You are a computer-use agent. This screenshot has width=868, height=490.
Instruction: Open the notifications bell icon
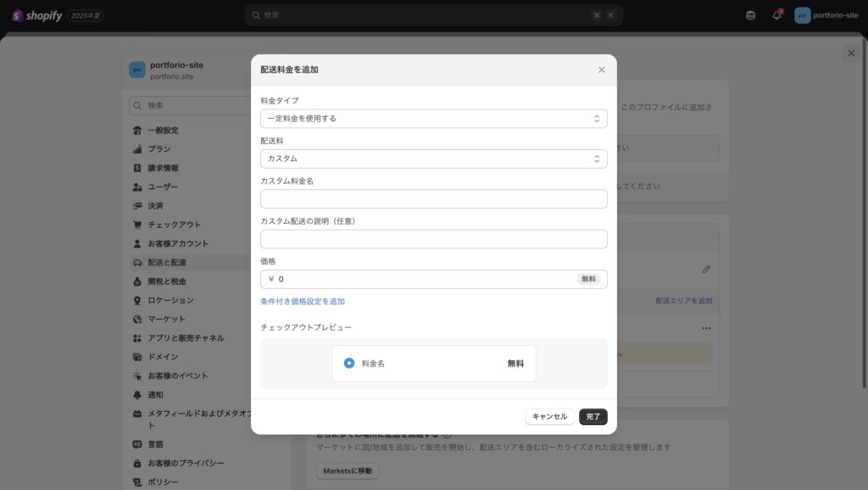[x=776, y=15]
